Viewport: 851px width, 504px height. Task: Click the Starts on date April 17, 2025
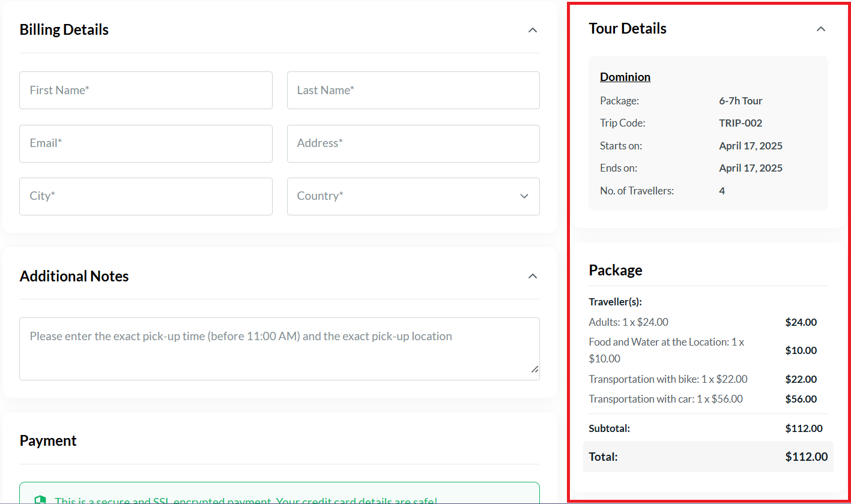click(x=751, y=146)
